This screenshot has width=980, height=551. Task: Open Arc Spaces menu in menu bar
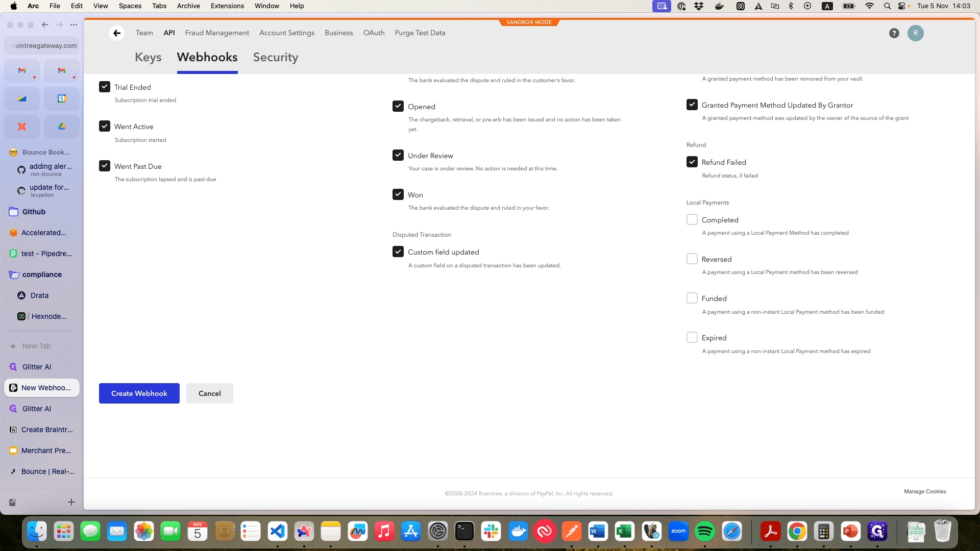point(130,6)
